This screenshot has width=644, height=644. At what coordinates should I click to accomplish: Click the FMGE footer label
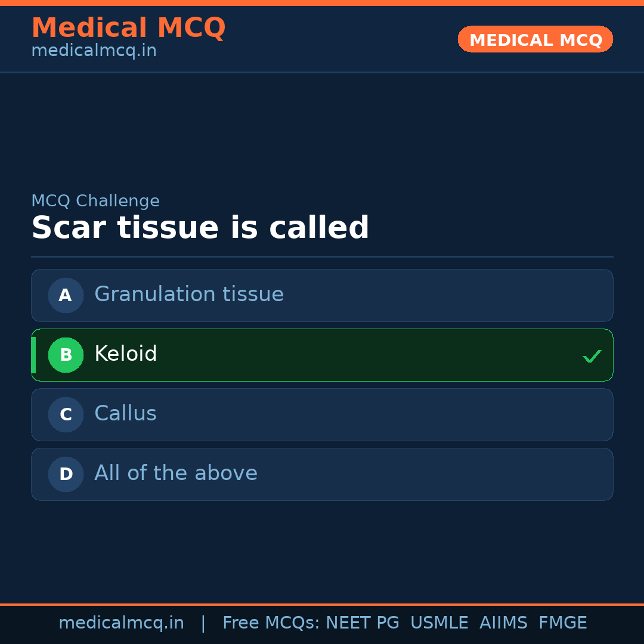(x=562, y=622)
